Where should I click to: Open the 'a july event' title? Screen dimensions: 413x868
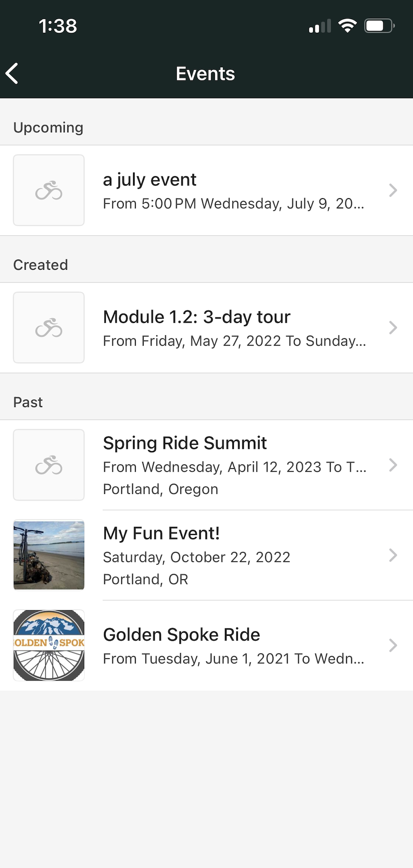pyautogui.click(x=150, y=180)
